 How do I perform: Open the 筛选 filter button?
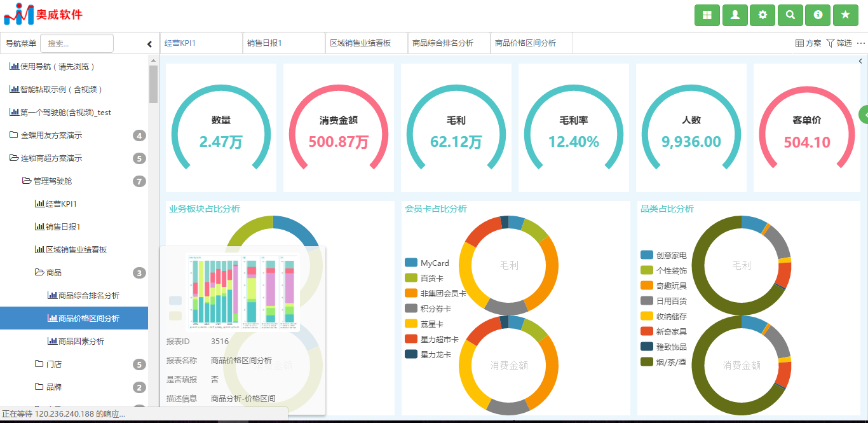pos(839,43)
